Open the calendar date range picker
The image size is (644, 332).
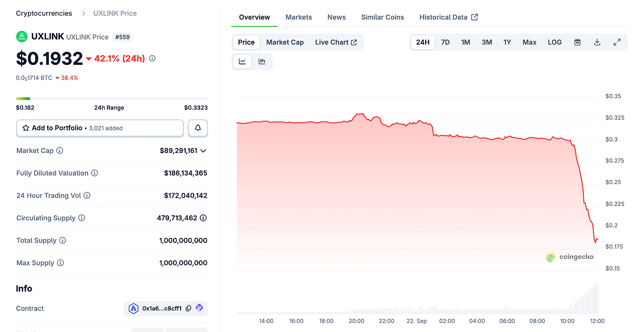[578, 42]
